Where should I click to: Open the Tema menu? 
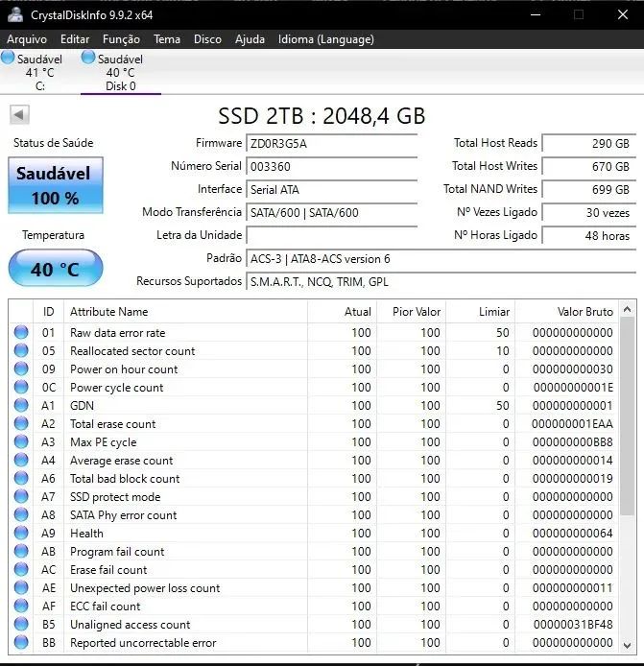click(167, 39)
